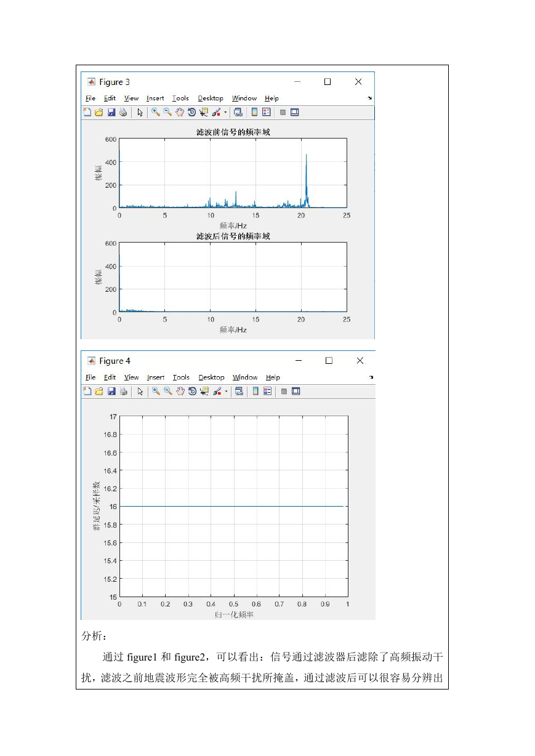Open Edit menu in Figure 4
Screen dimensions: 535x756
pos(110,377)
